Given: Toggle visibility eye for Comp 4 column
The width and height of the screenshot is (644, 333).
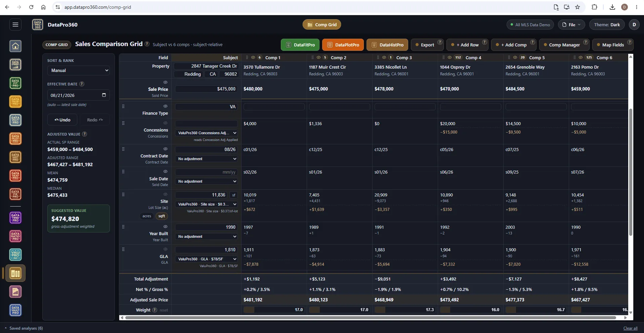Looking at the screenshot, I should pyautogui.click(x=449, y=58).
